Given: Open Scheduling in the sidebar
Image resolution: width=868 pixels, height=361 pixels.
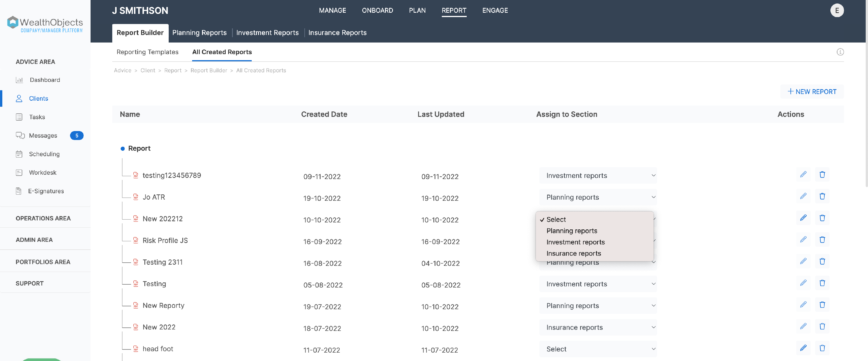Looking at the screenshot, I should [x=38, y=154].
